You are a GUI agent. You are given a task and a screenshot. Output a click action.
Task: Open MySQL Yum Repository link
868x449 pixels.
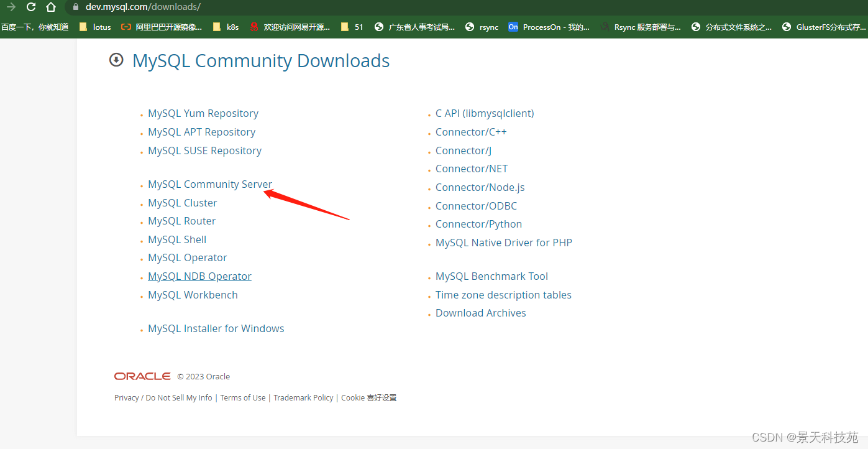(x=203, y=113)
